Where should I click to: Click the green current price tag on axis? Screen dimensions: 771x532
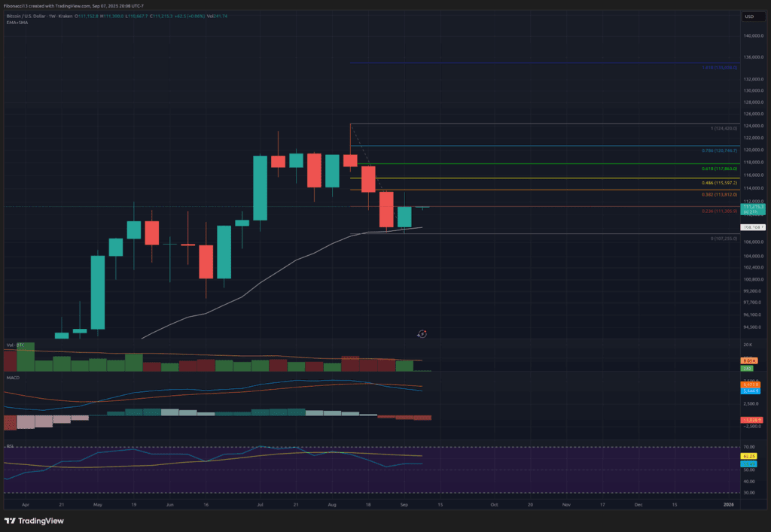(x=753, y=208)
